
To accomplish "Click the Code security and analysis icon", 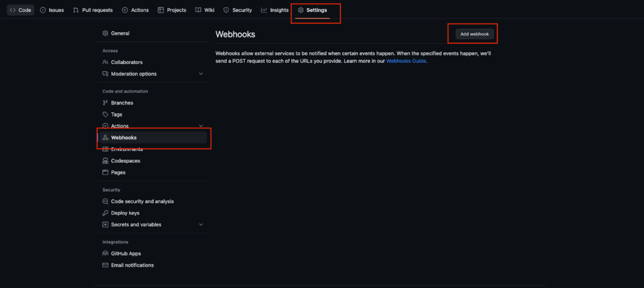I will (106, 201).
